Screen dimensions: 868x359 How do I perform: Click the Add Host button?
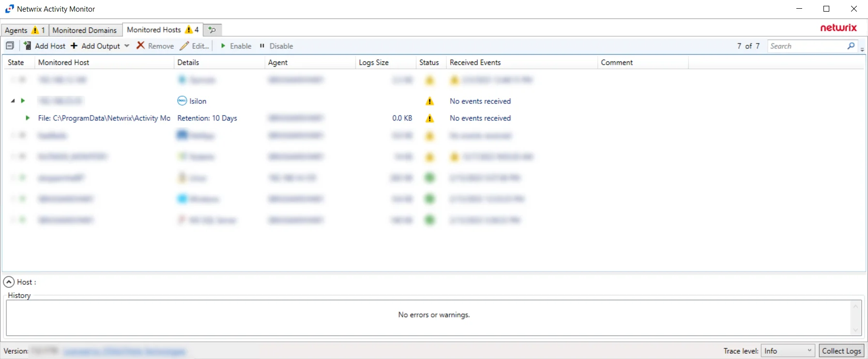coord(45,46)
